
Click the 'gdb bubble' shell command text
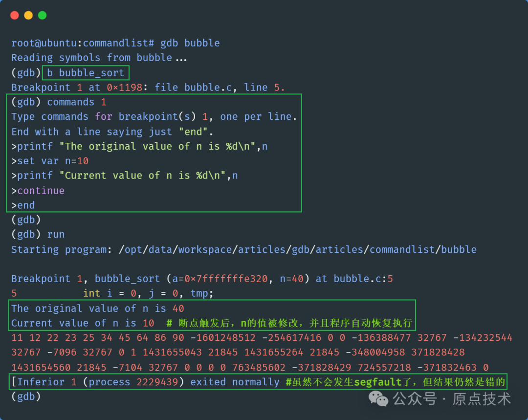[x=190, y=43]
